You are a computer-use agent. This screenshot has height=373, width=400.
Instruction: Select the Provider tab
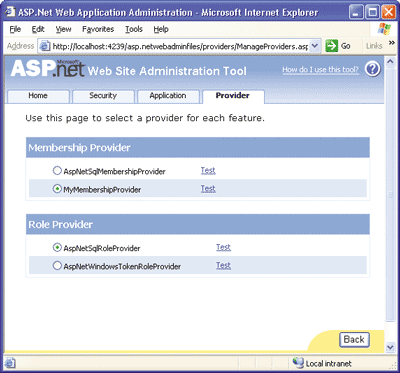click(233, 96)
